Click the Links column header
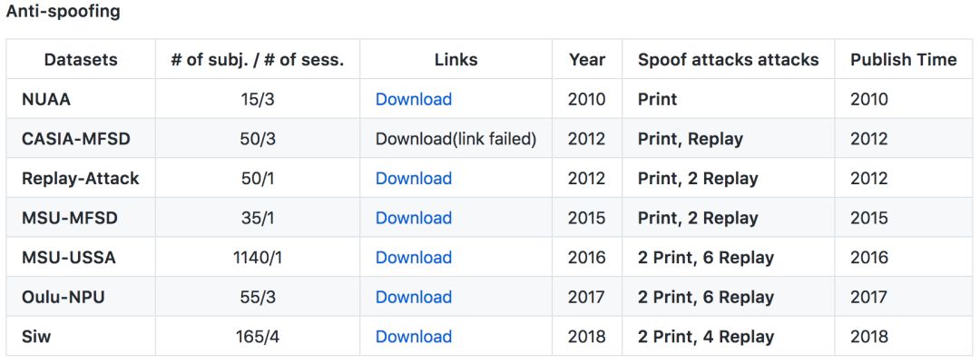The width and height of the screenshot is (980, 364). 456,60
